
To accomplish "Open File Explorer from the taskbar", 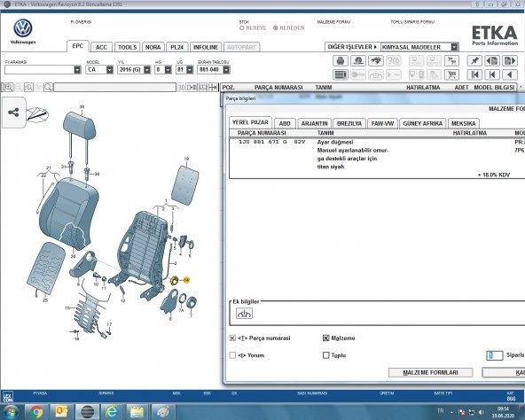I will point(137,411).
